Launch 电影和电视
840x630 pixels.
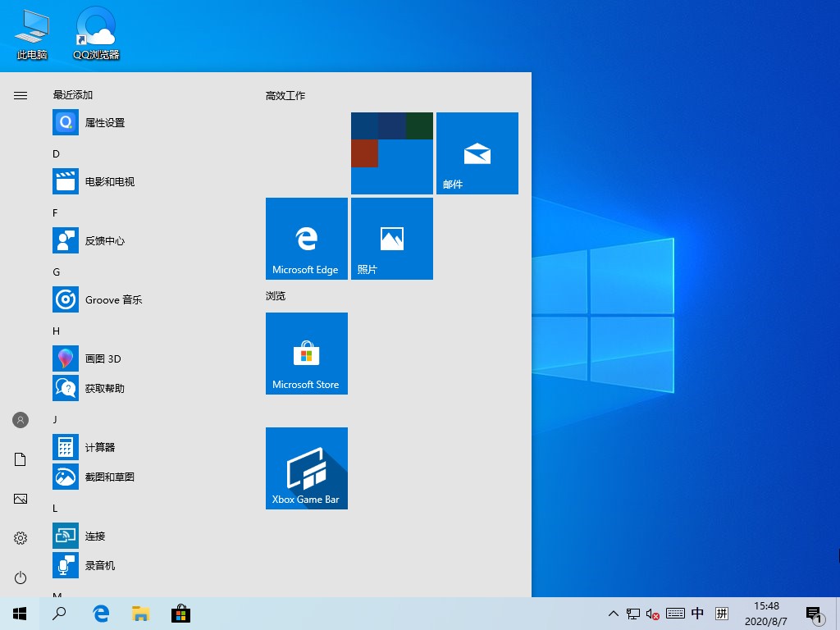click(107, 181)
